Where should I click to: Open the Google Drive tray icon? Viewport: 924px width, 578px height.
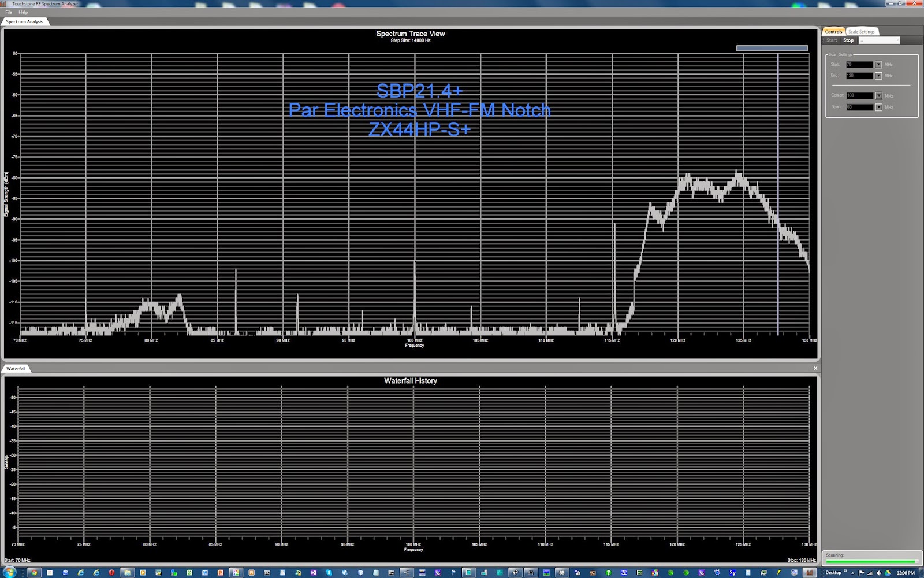point(888,573)
